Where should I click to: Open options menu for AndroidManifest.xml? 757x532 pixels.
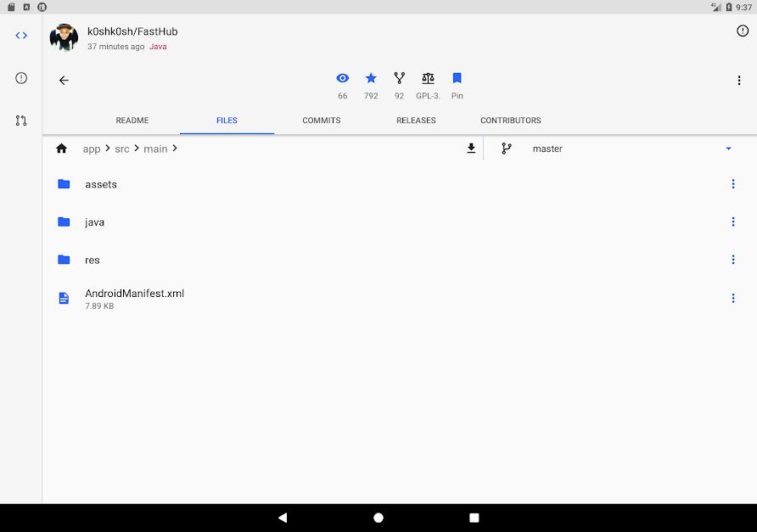733,299
